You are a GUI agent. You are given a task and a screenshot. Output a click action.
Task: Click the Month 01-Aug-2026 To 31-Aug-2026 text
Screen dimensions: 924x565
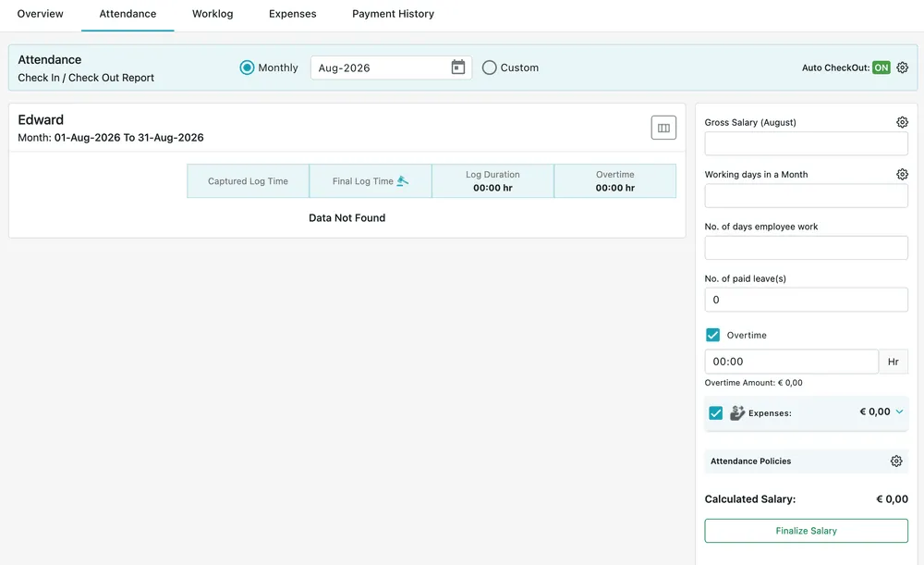(x=111, y=138)
